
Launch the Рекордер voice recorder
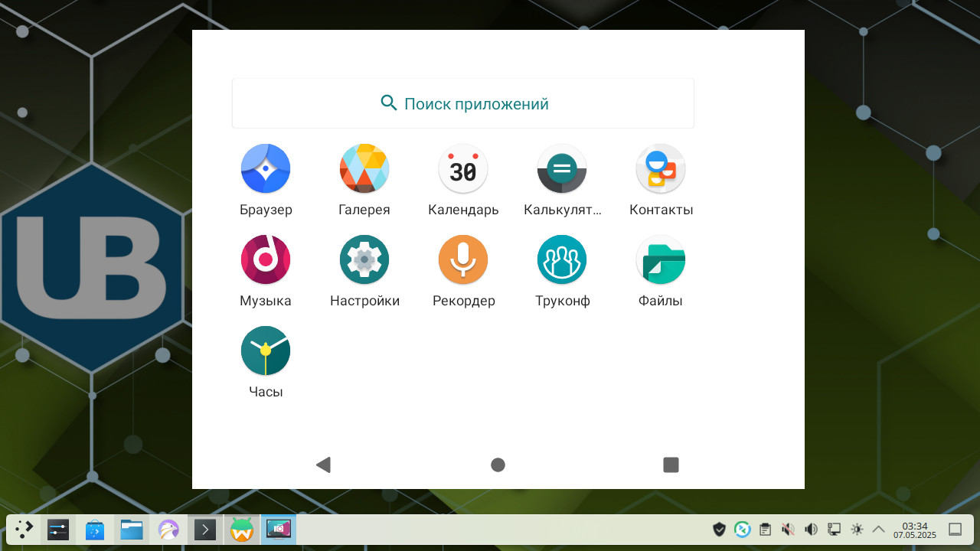(463, 259)
